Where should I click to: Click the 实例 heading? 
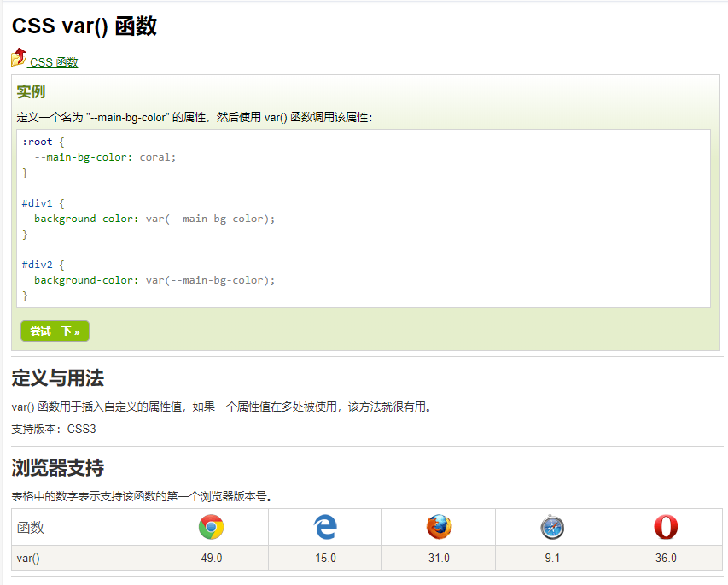(31, 91)
